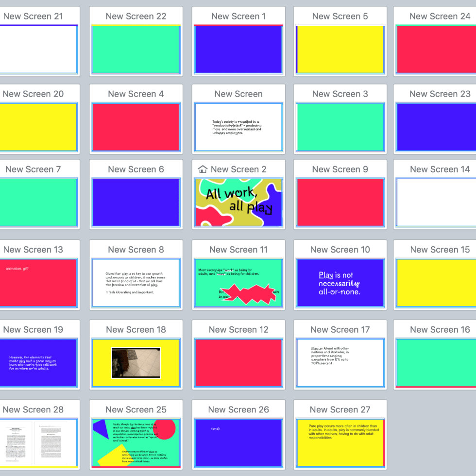Click the "New Screen 6" title label
The width and height of the screenshot is (476, 476).
click(x=136, y=169)
